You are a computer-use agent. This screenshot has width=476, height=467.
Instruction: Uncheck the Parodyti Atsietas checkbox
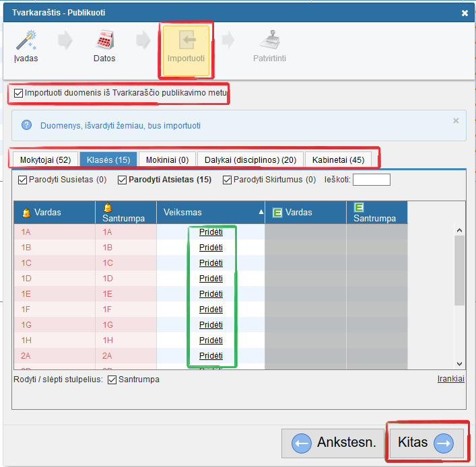click(123, 180)
